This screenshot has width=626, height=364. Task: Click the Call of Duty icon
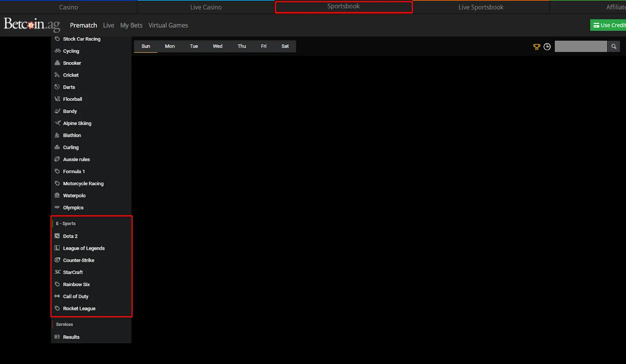(57, 296)
